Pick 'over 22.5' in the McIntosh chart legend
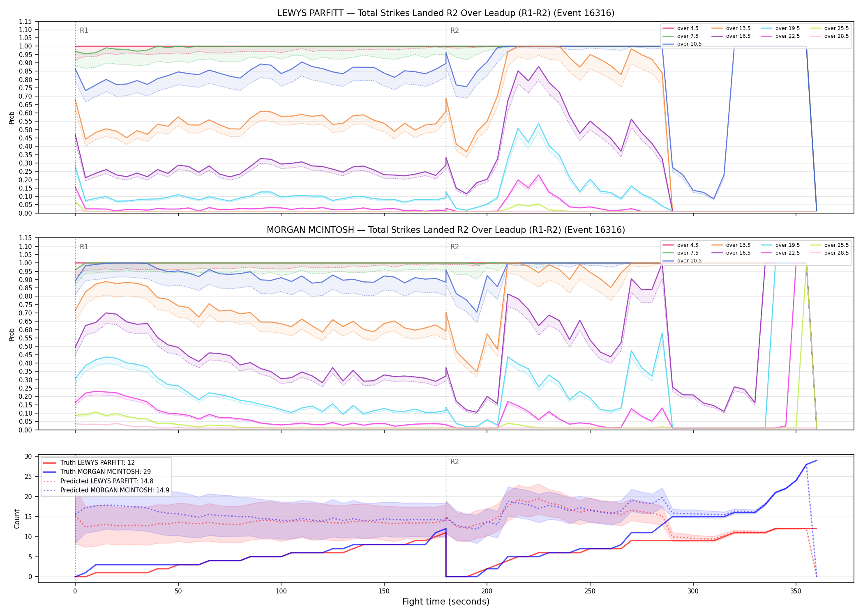Viewport: 863px width, 616px height. coord(780,253)
